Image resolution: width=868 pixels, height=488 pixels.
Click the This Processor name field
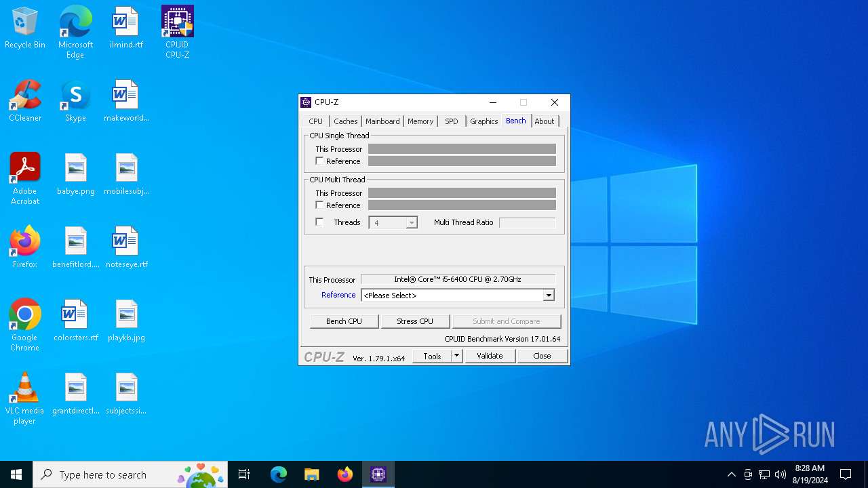coord(458,279)
